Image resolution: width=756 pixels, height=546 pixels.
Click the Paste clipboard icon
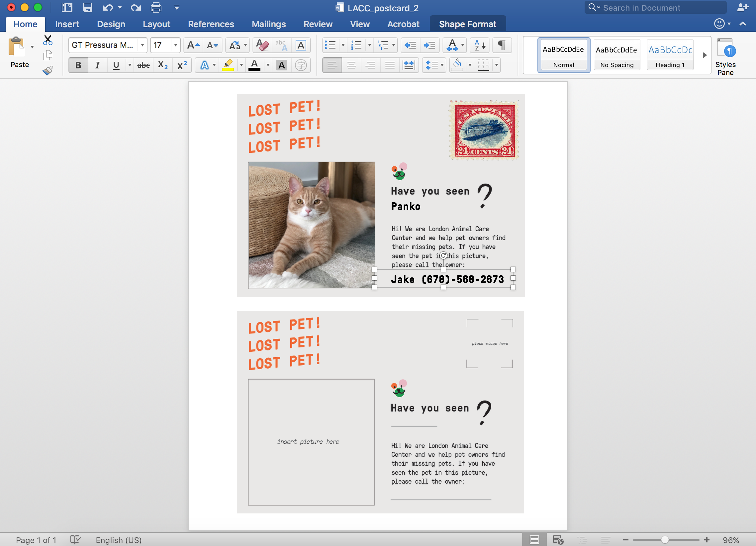(x=17, y=47)
